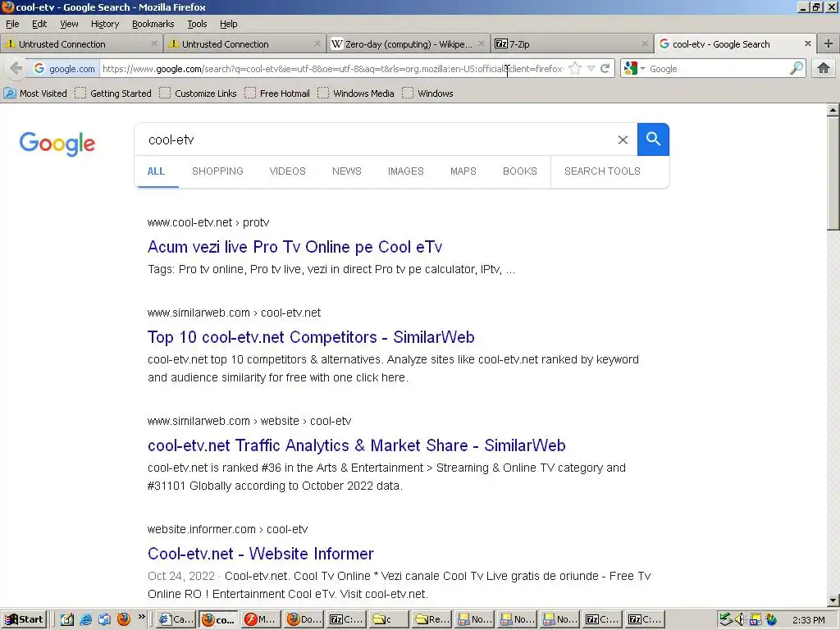This screenshot has width=840, height=630.
Task: Open 'Acum vezi live Pro Tv Online' result
Action: (x=294, y=247)
